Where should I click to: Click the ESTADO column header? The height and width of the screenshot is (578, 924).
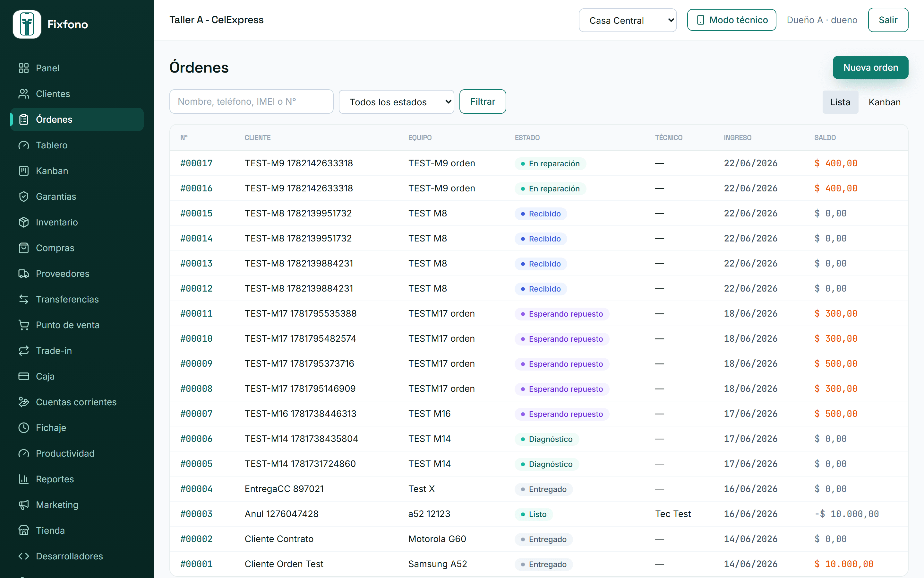coord(527,138)
